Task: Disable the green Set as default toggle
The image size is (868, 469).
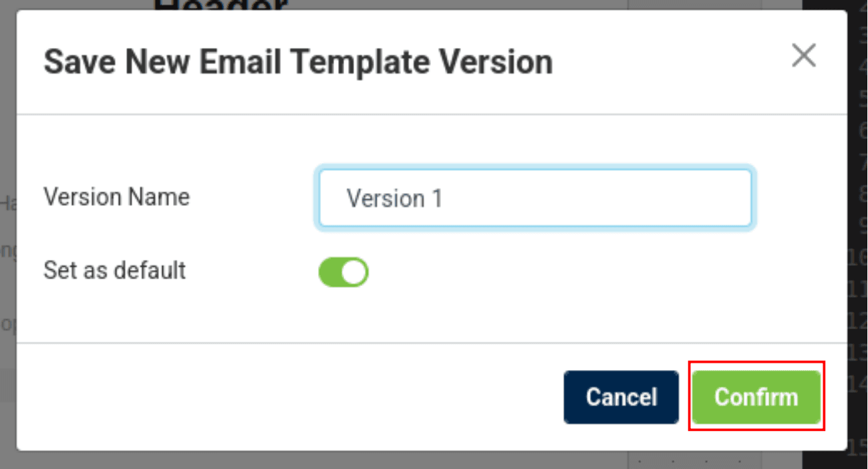Action: pos(343,272)
